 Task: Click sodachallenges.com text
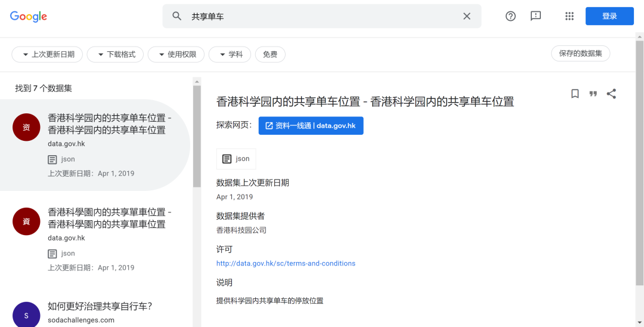click(x=81, y=320)
